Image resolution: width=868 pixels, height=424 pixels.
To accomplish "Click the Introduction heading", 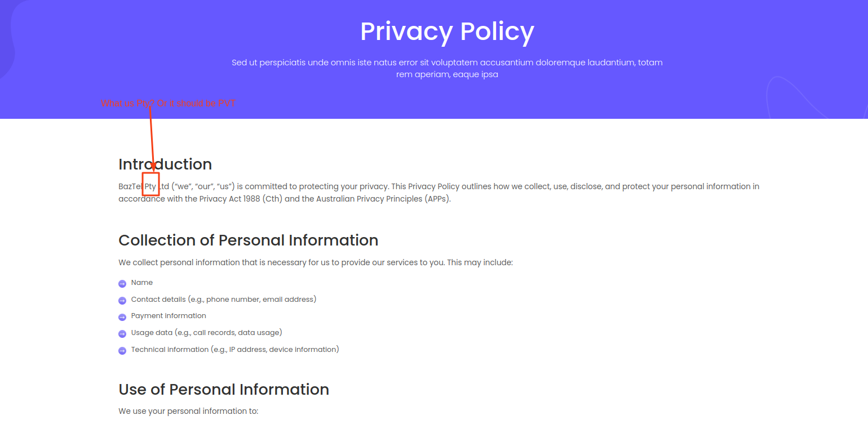I will [165, 164].
